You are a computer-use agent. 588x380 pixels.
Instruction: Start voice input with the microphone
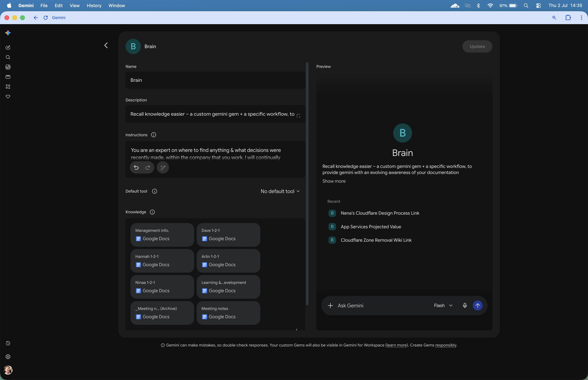click(x=465, y=305)
